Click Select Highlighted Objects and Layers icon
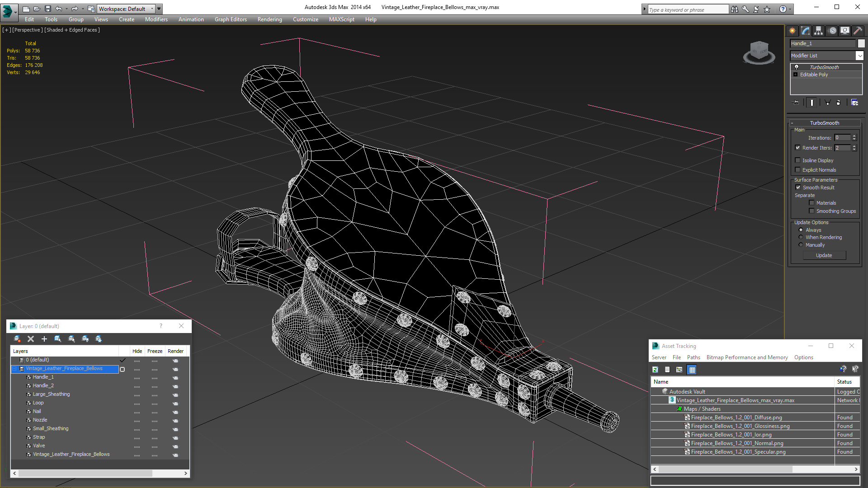868x488 pixels. point(58,339)
